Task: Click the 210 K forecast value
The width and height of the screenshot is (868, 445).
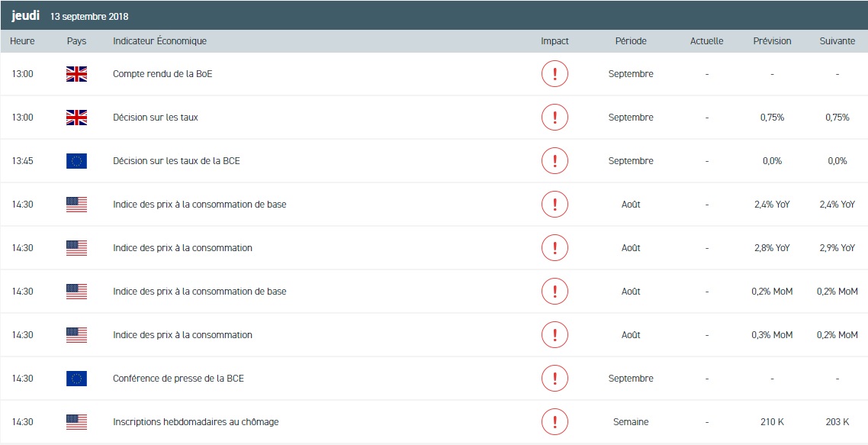Action: click(772, 422)
